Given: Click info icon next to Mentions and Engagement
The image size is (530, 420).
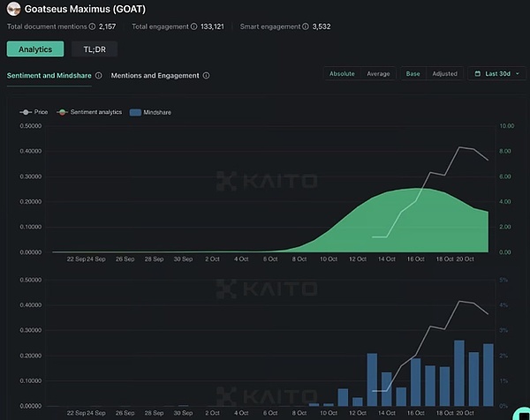Looking at the screenshot, I should click(207, 76).
